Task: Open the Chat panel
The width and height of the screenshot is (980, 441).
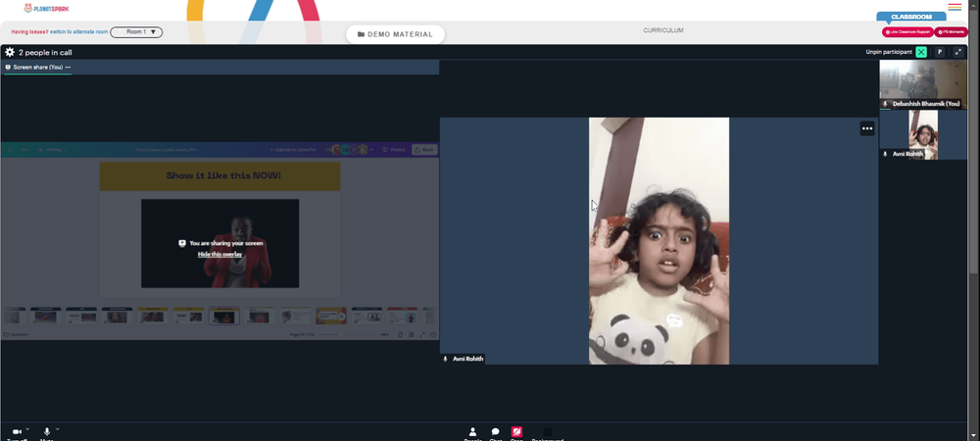Action: 496,433
